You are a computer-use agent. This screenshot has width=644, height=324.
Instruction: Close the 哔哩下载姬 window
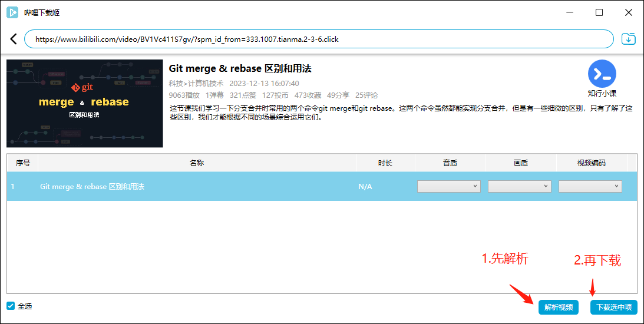628,12
